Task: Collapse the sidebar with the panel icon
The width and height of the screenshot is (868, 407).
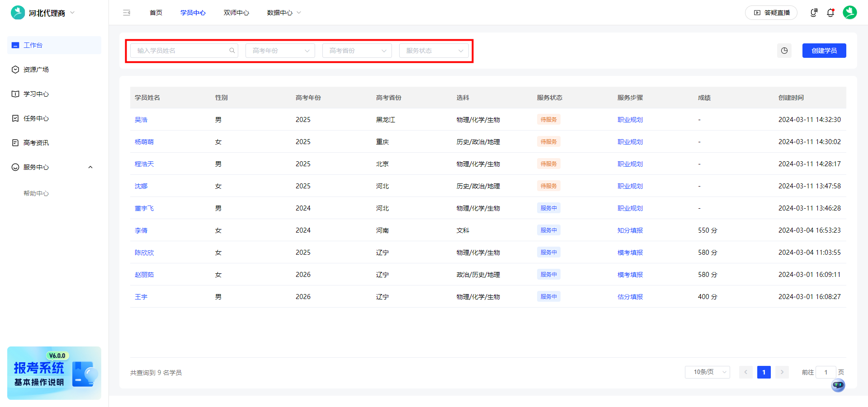Action: 127,12
